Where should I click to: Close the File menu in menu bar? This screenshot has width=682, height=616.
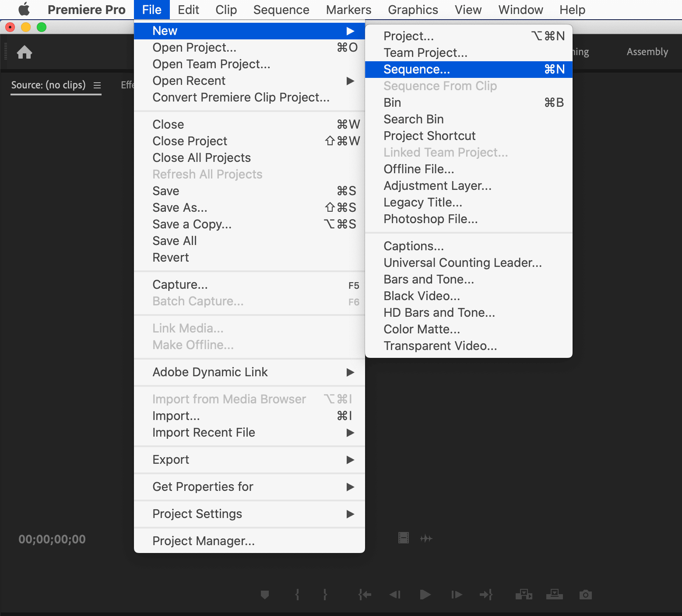(x=152, y=10)
